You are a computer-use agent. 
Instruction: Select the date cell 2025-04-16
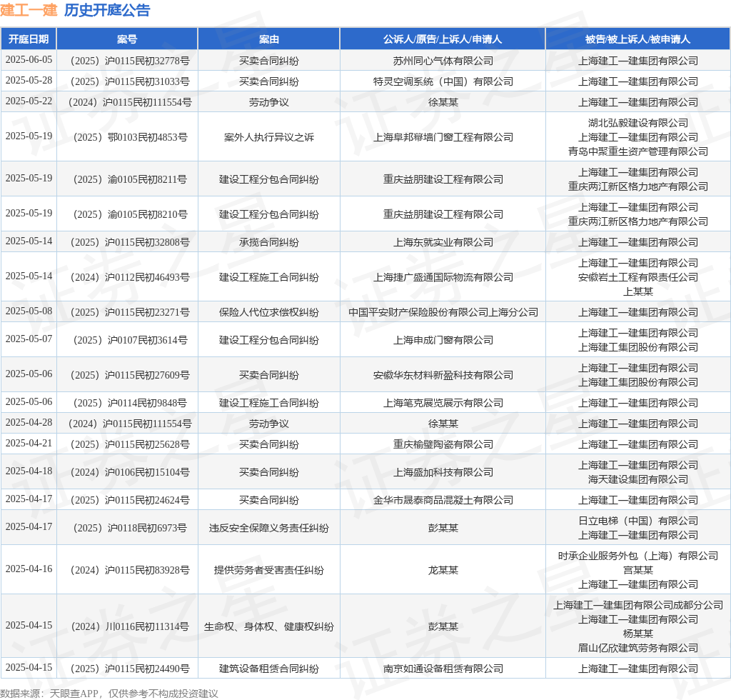29,569
